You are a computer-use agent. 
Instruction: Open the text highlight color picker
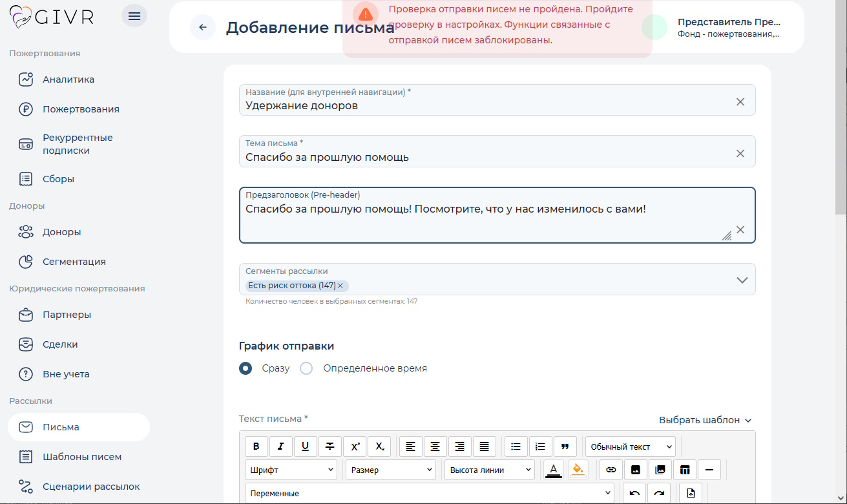pyautogui.click(x=578, y=470)
